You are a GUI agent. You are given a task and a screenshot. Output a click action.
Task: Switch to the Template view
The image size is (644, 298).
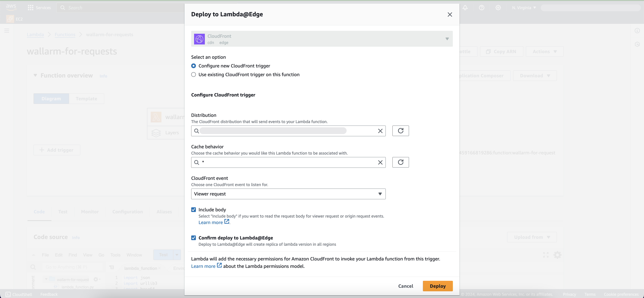tap(86, 99)
